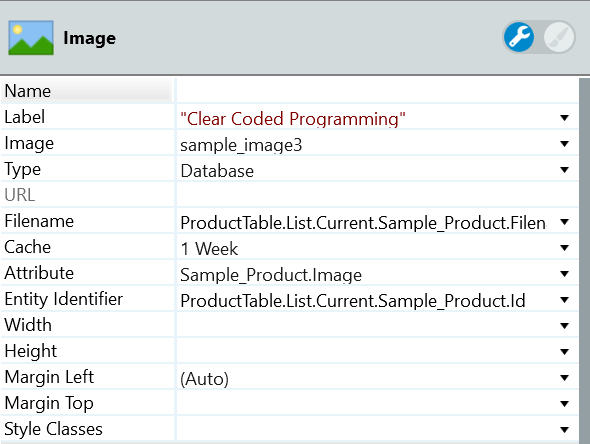Viewport: 590px width, 444px height.
Task: Expand the Height dropdown arrow
Action: click(564, 352)
